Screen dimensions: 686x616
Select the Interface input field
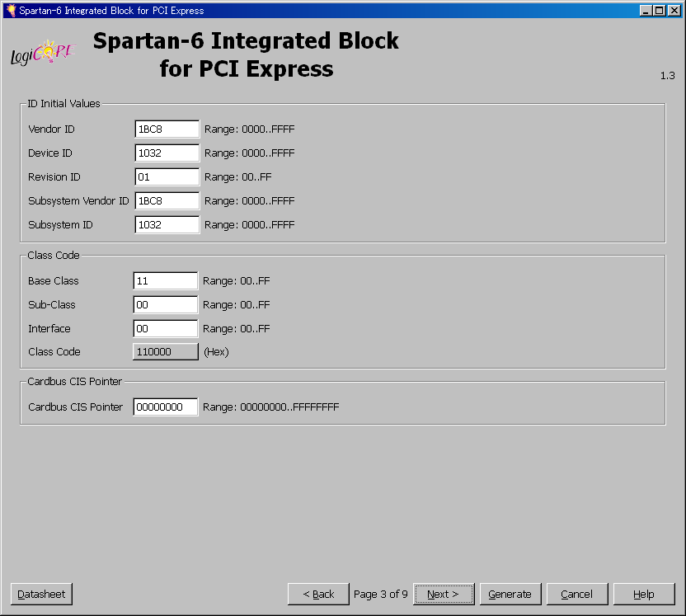[165, 329]
